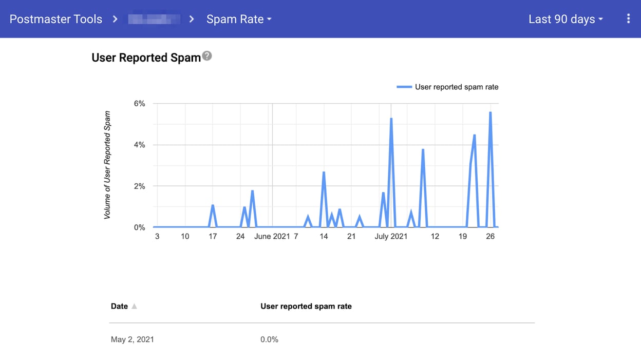Viewport: 641px width, 364px height.
Task: Click the legend line icon for spam rate
Action: pos(404,87)
